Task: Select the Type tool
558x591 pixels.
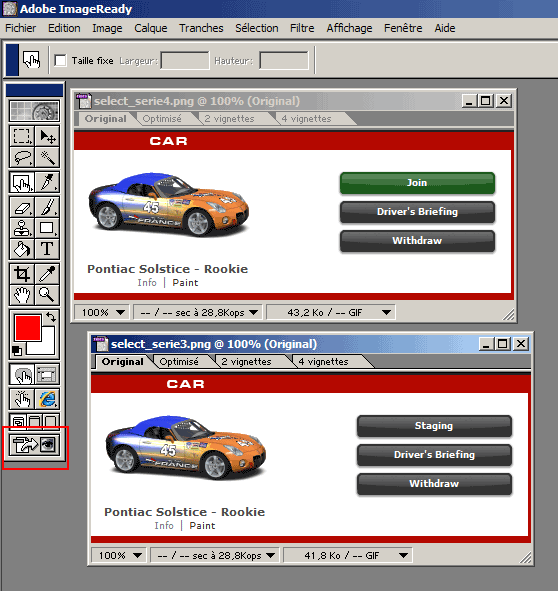Action: click(47, 249)
